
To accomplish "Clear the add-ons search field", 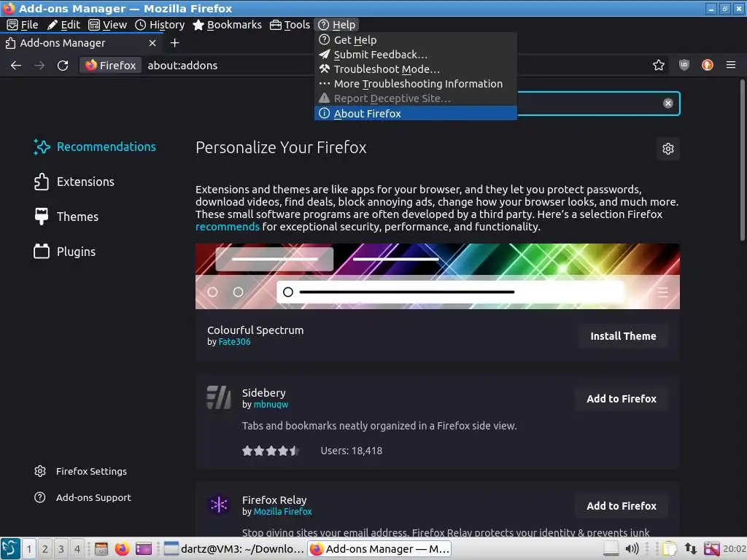I will click(668, 104).
